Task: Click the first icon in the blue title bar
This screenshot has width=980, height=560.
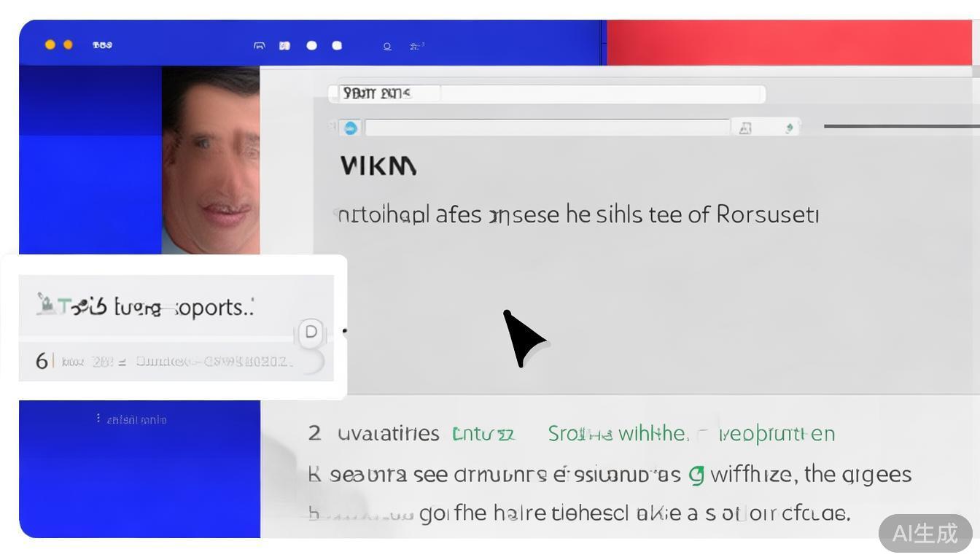Action: tap(259, 45)
